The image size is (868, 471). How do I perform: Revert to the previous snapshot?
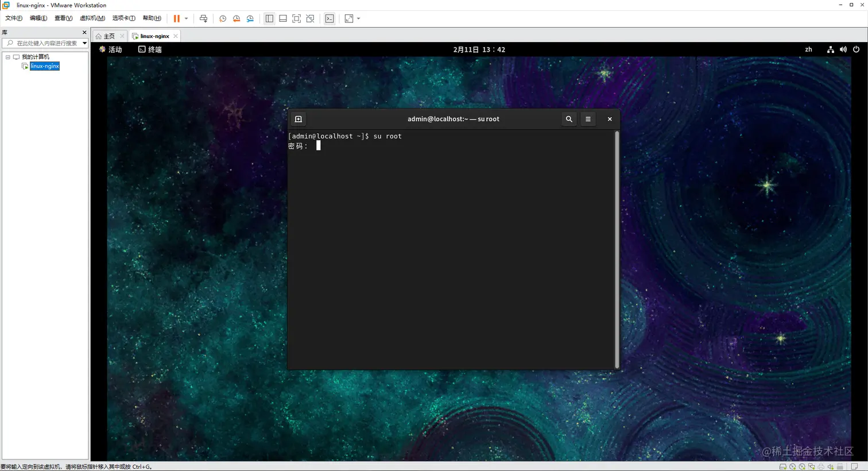point(237,18)
